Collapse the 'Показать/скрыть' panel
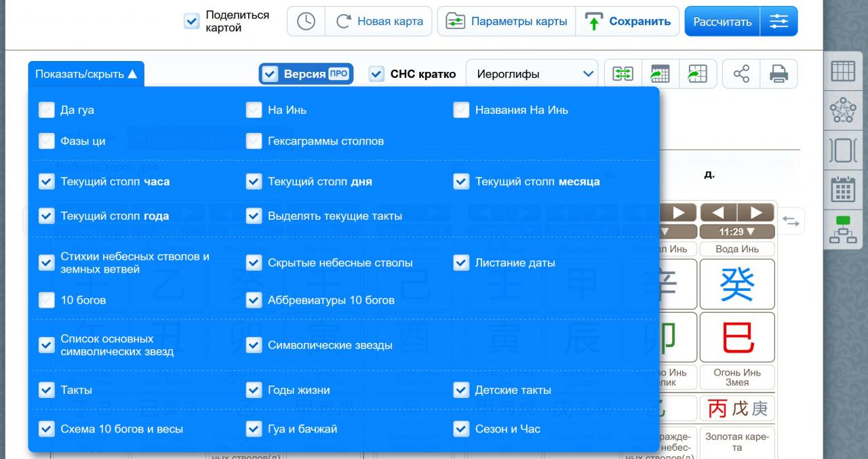868x459 pixels. [x=86, y=74]
